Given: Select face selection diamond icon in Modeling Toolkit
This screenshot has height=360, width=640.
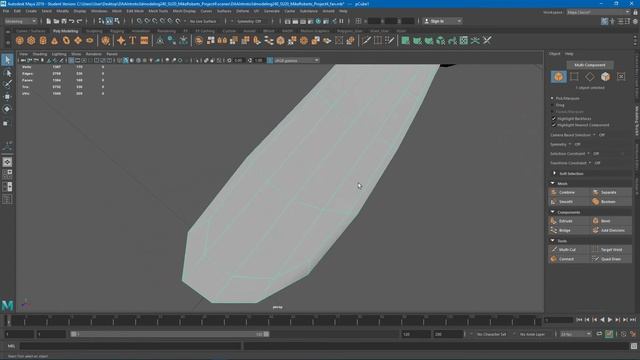Looking at the screenshot, I should pyautogui.click(x=590, y=76).
